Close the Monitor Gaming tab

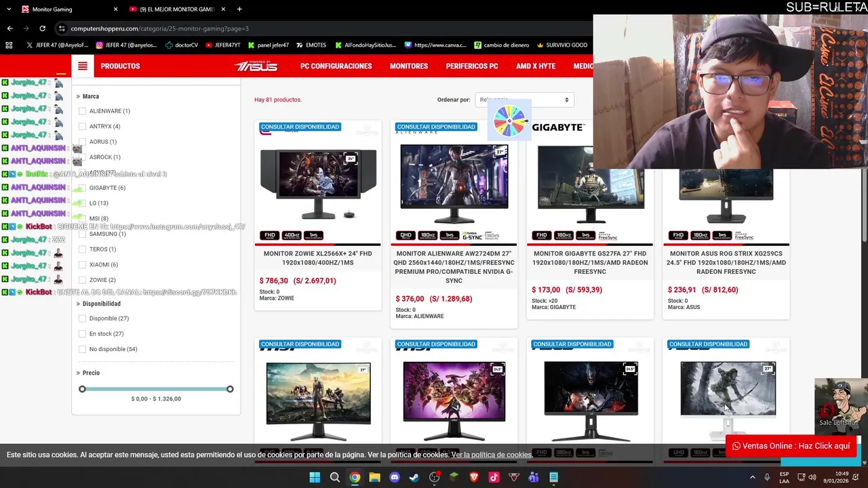point(115,9)
